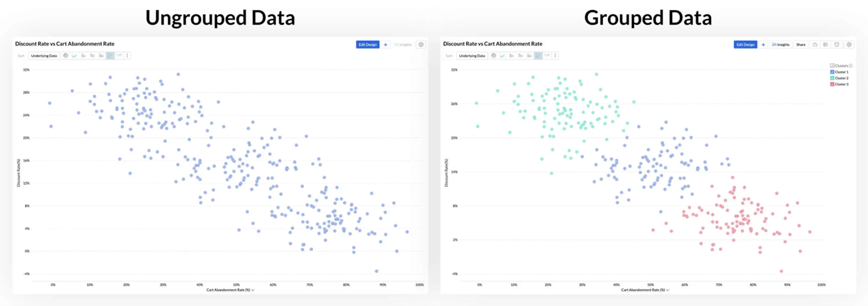Viewport: 868px width, 306px height.
Task: Click Edit Design in Grouped Data chart
Action: (745, 45)
